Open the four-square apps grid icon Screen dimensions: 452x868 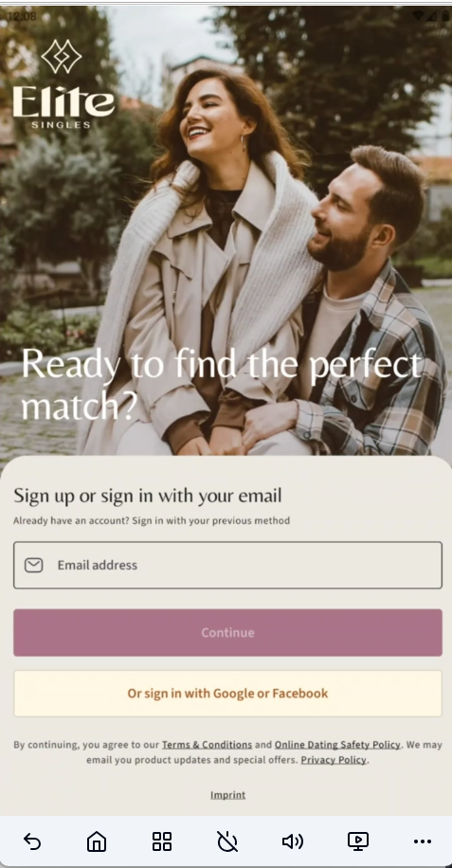(x=162, y=841)
